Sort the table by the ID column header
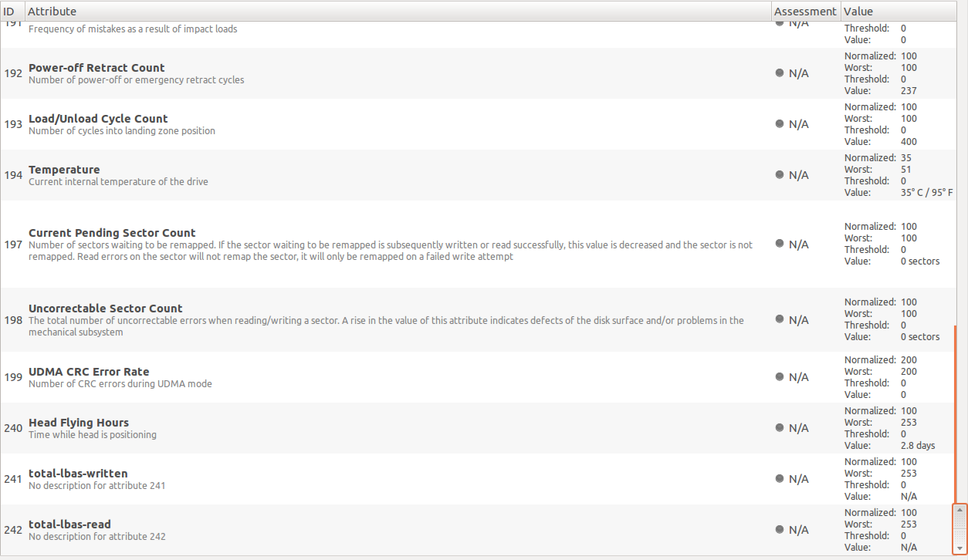This screenshot has width=968, height=560. coord(12,12)
